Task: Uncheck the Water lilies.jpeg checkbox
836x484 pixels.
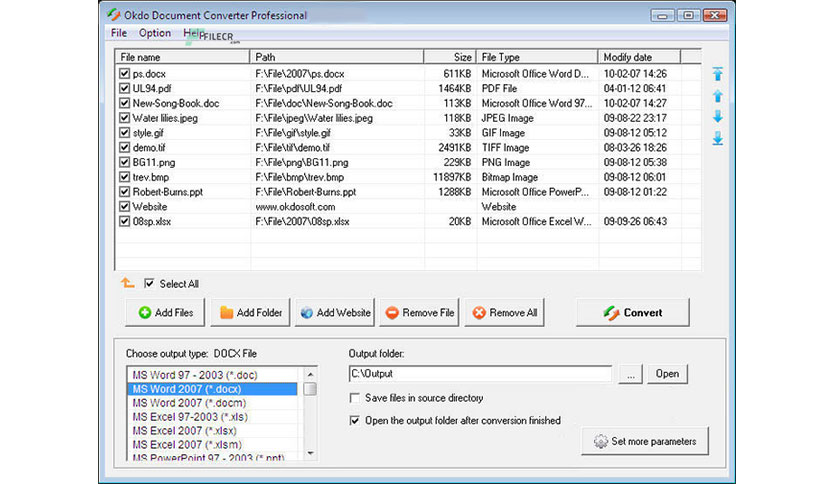Action: [124, 118]
